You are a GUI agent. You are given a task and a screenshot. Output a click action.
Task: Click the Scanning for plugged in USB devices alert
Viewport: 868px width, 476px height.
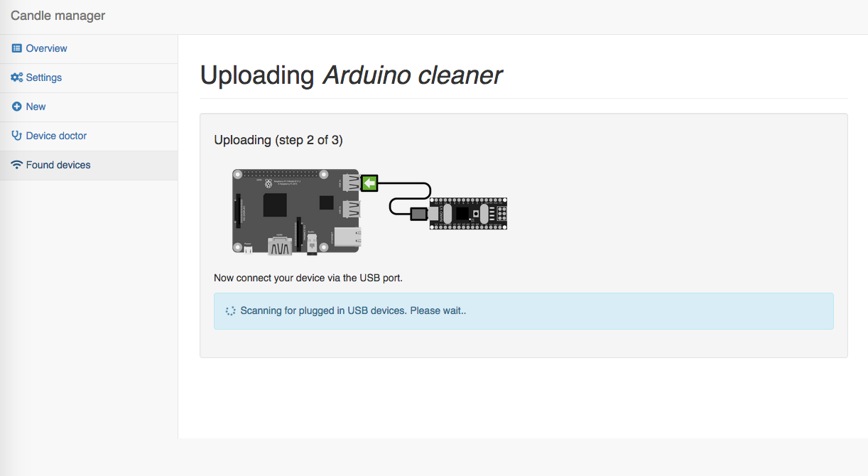click(x=523, y=310)
